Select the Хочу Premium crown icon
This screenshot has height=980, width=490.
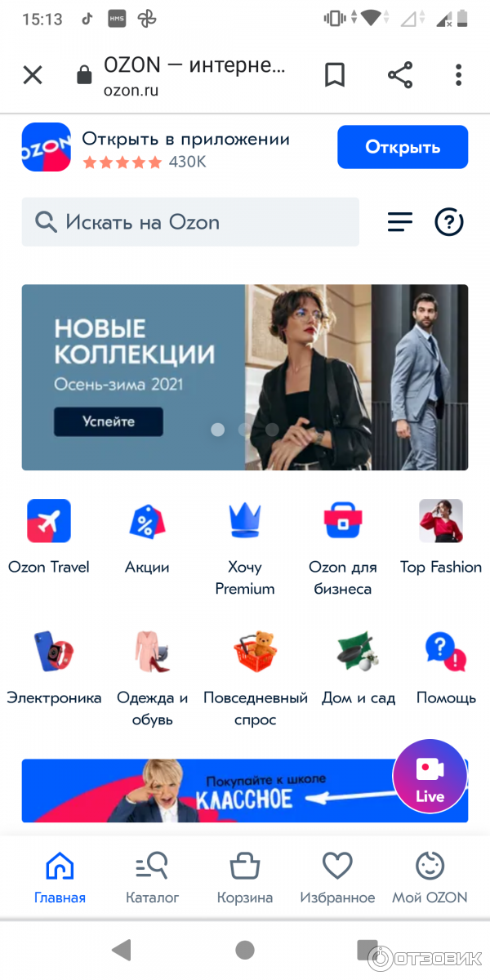(x=245, y=521)
